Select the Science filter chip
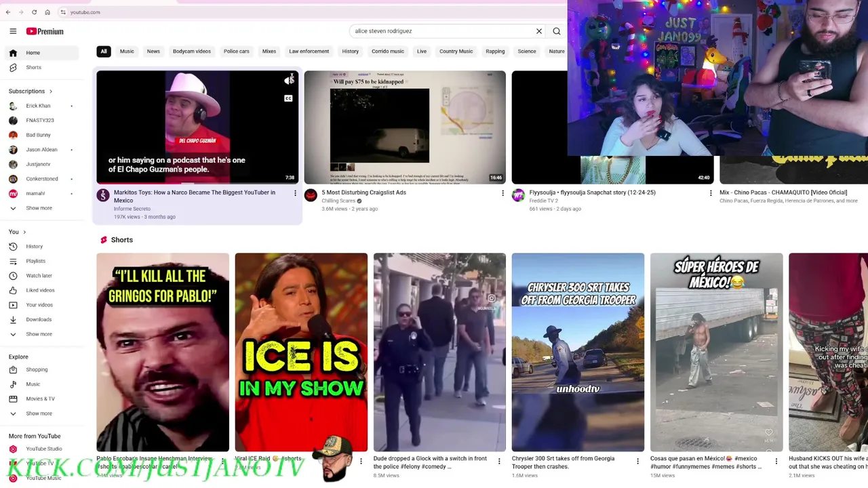 click(x=527, y=52)
